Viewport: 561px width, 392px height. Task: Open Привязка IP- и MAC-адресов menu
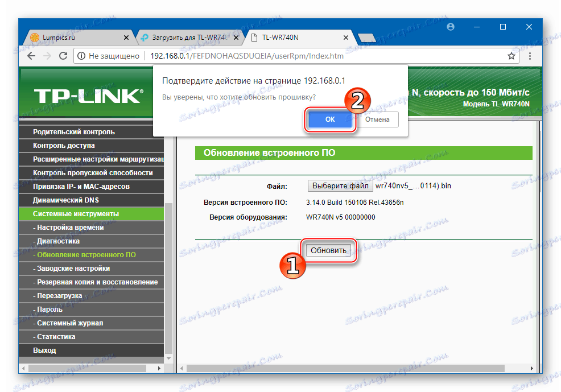pyautogui.click(x=91, y=187)
